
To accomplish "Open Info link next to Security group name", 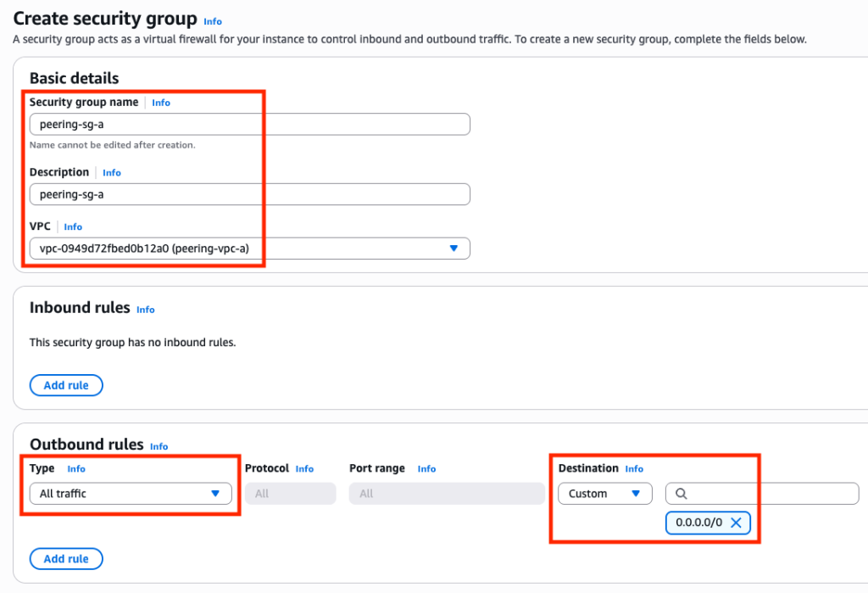I will point(161,103).
